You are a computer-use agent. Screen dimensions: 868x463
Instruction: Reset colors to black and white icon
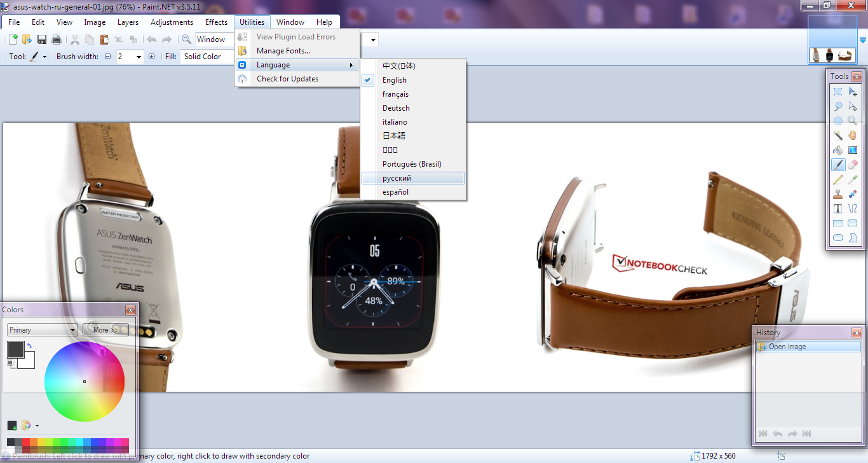coord(11,364)
